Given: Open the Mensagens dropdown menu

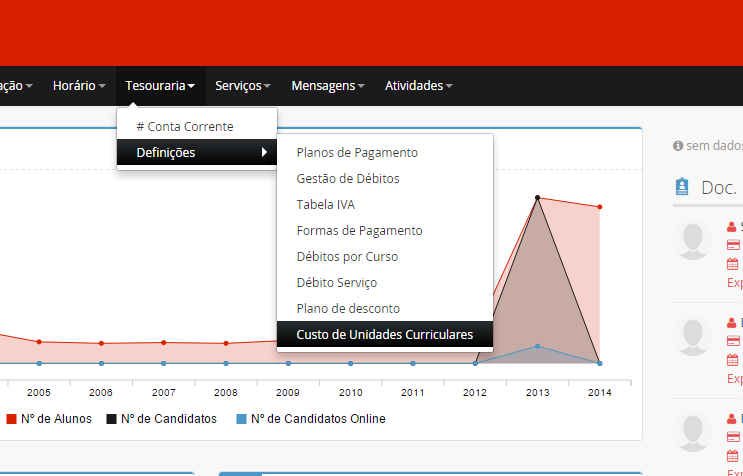Looking at the screenshot, I should [x=327, y=86].
